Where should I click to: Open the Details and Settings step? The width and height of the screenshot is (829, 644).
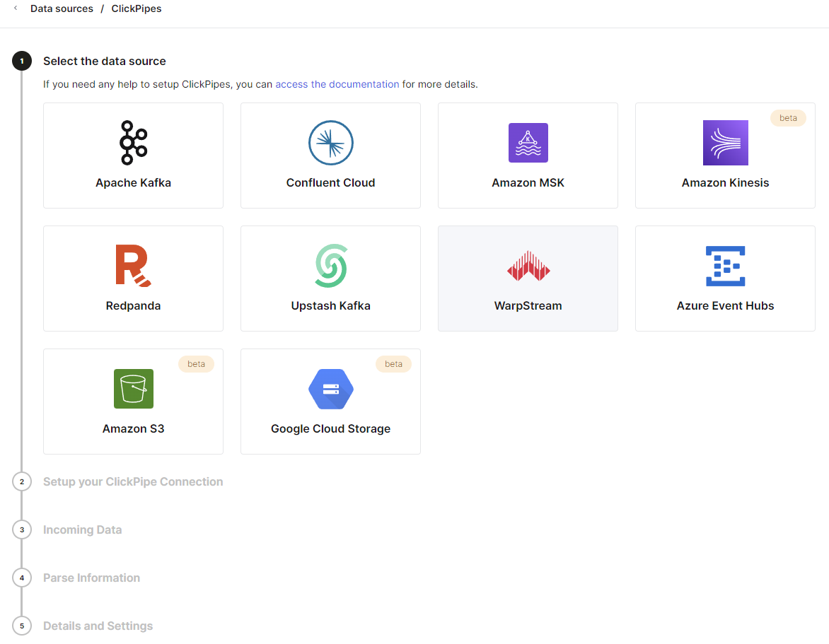[x=98, y=626]
